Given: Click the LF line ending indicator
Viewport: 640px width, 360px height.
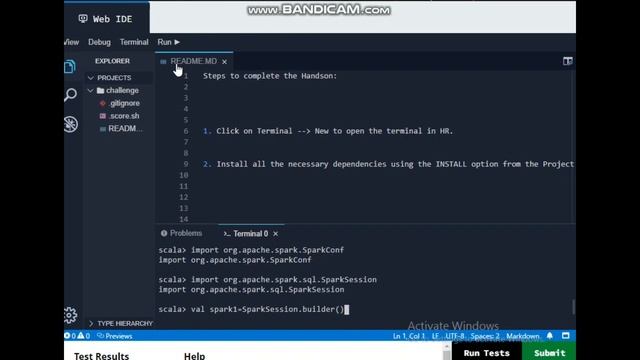Looking at the screenshot, I should (x=435, y=336).
